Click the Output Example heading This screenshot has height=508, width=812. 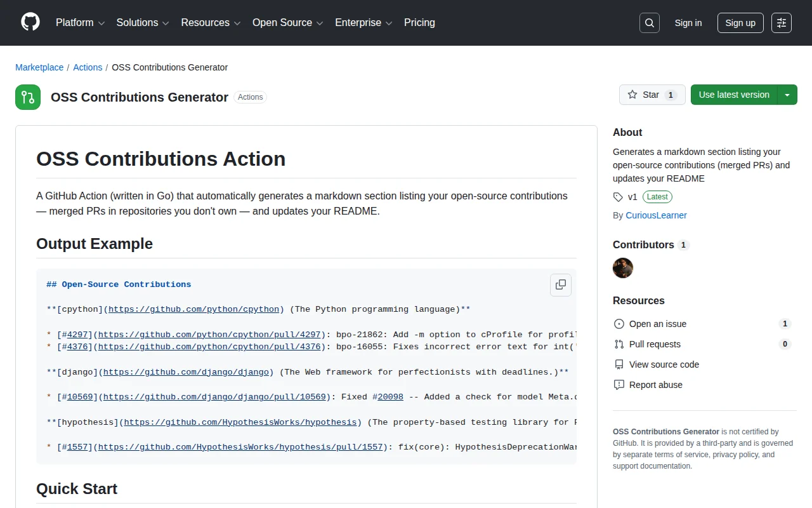click(95, 244)
